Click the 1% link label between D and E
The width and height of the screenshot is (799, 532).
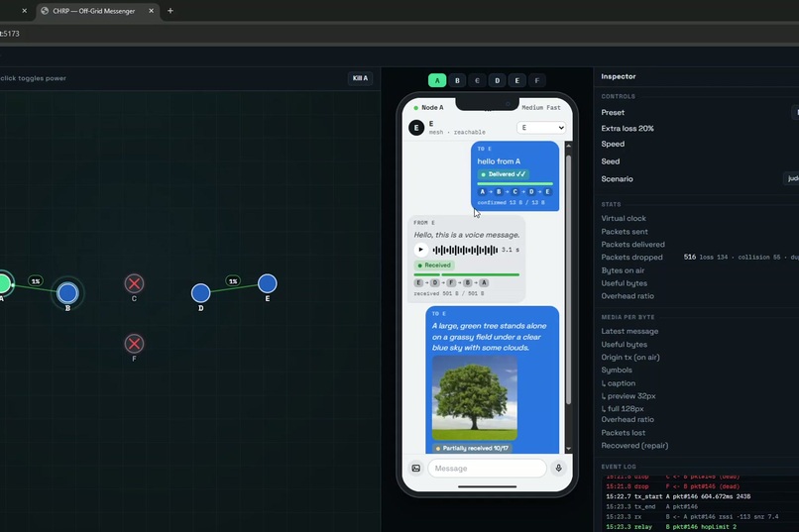click(x=233, y=281)
